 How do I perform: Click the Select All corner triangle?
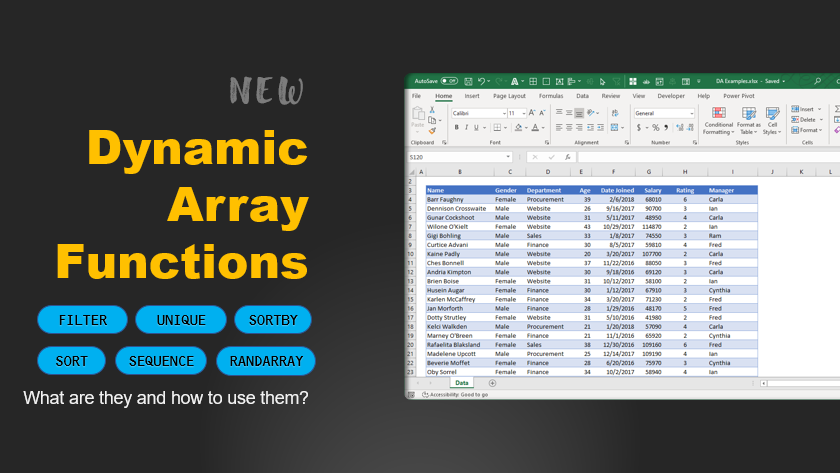point(412,172)
